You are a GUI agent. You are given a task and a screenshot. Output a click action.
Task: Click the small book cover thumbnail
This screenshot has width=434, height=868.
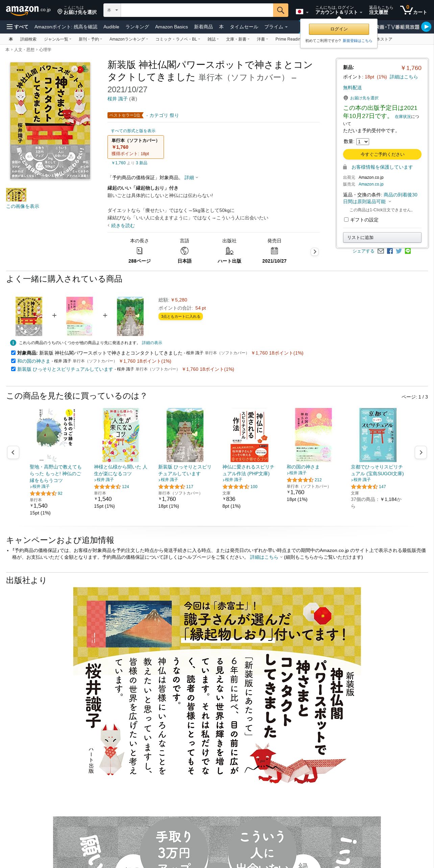point(16,195)
